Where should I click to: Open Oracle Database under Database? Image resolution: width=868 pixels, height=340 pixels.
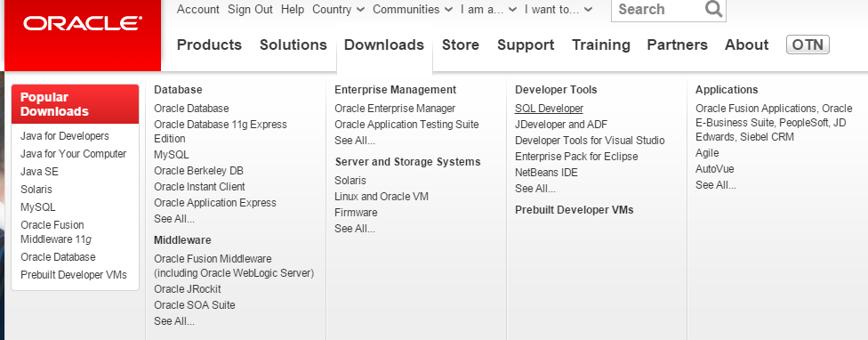(x=191, y=109)
